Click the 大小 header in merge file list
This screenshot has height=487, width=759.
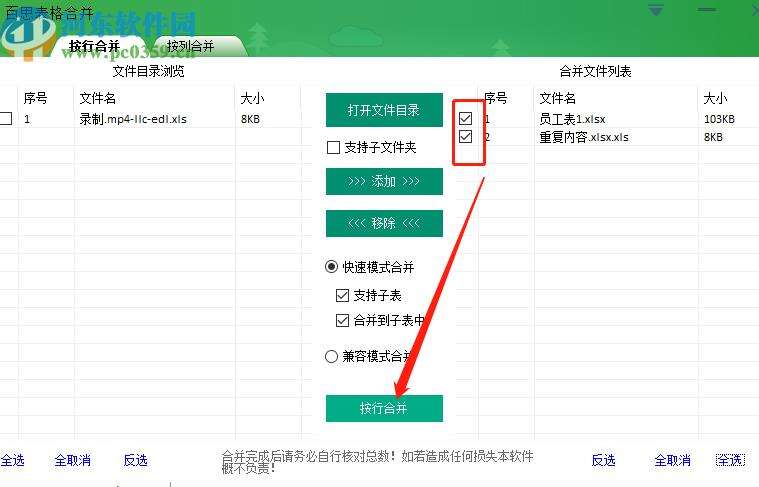(715, 98)
